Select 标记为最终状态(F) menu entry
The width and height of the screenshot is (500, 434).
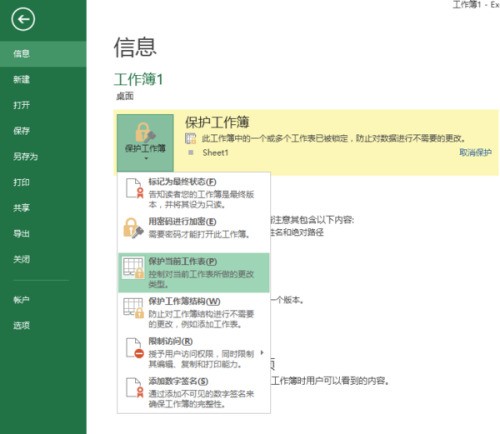[x=193, y=193]
